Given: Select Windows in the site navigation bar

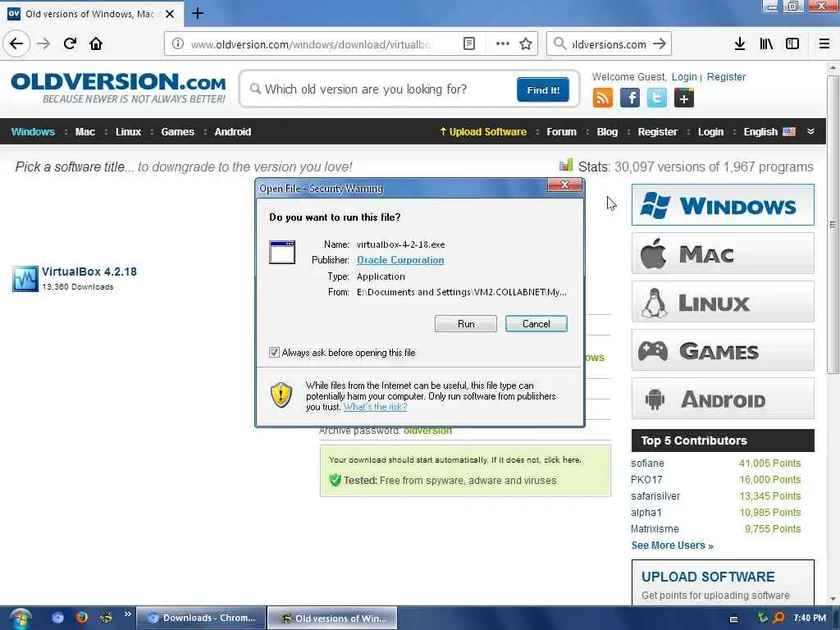Looking at the screenshot, I should [x=33, y=132].
